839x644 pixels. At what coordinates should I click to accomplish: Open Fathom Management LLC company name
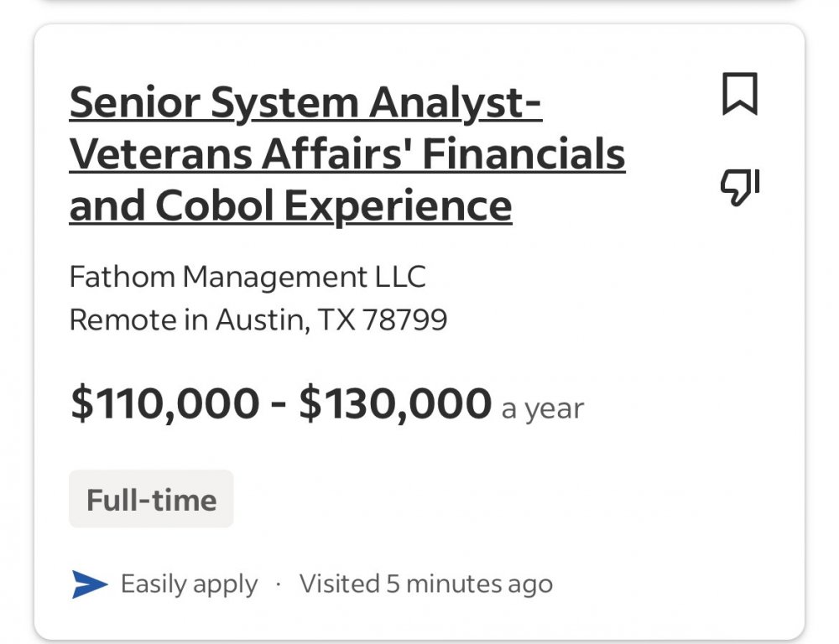pyautogui.click(x=248, y=277)
